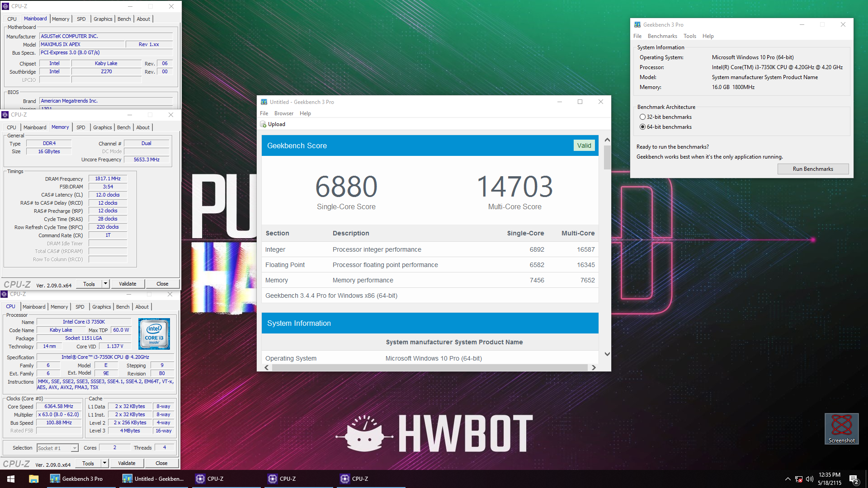The height and width of the screenshot is (488, 868).
Task: Click up arrow of Geekbench result scrollbar
Action: click(x=607, y=140)
